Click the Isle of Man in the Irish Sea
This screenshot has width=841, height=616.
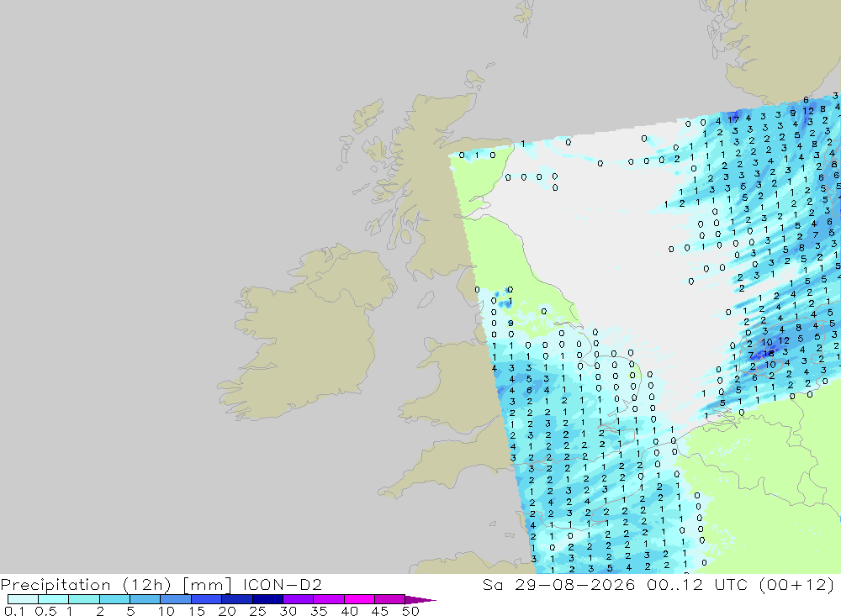(x=426, y=298)
